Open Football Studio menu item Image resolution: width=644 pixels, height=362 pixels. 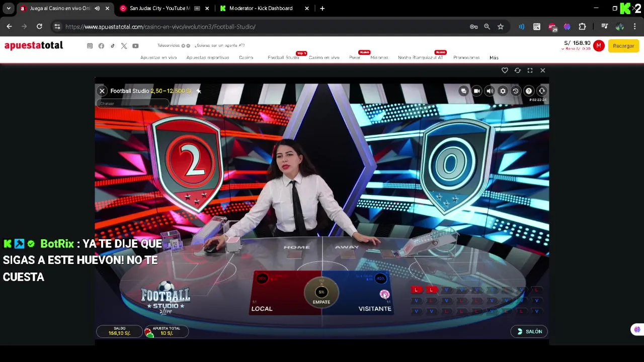pyautogui.click(x=283, y=57)
